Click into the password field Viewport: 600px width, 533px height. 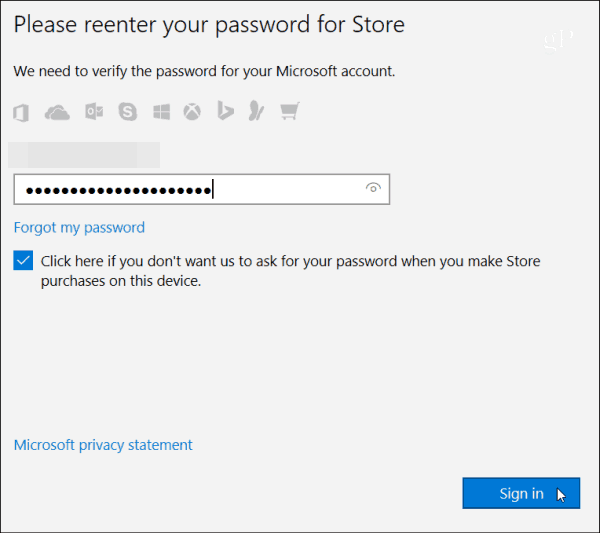coord(202,189)
